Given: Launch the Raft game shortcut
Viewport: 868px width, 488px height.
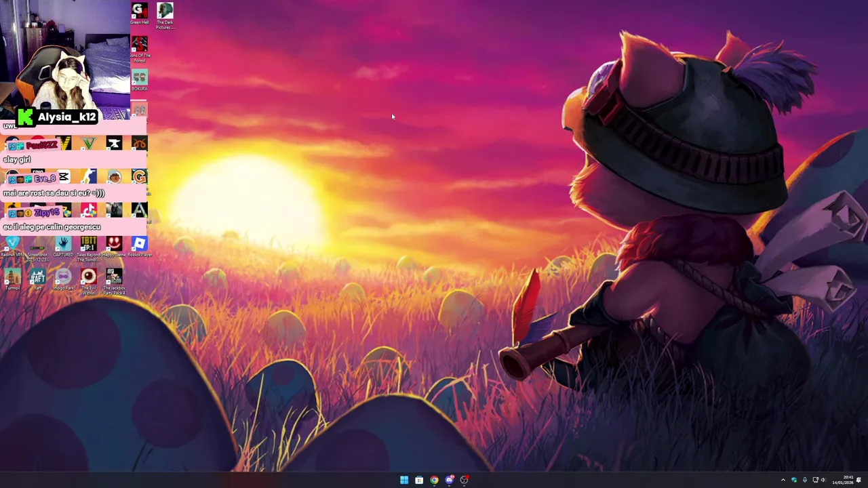Looking at the screenshot, I should (38, 280).
